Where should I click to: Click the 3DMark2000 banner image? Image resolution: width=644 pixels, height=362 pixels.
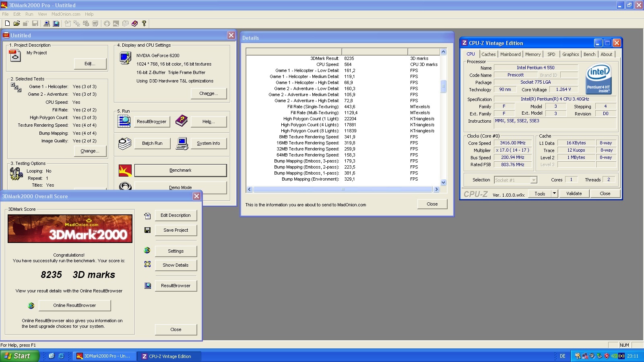70,228
